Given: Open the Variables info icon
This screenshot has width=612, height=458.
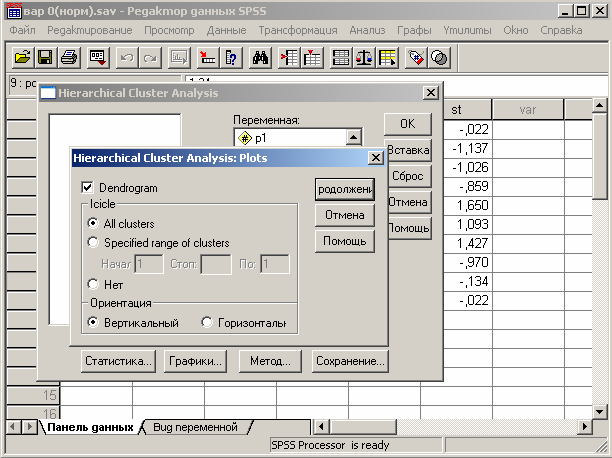Looking at the screenshot, I should [231, 58].
